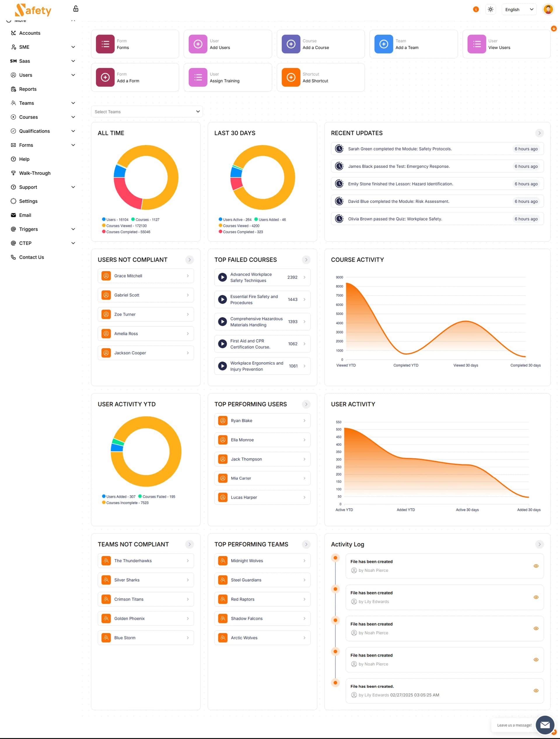Click the Assign Training list icon
560x739 pixels.
click(x=198, y=78)
